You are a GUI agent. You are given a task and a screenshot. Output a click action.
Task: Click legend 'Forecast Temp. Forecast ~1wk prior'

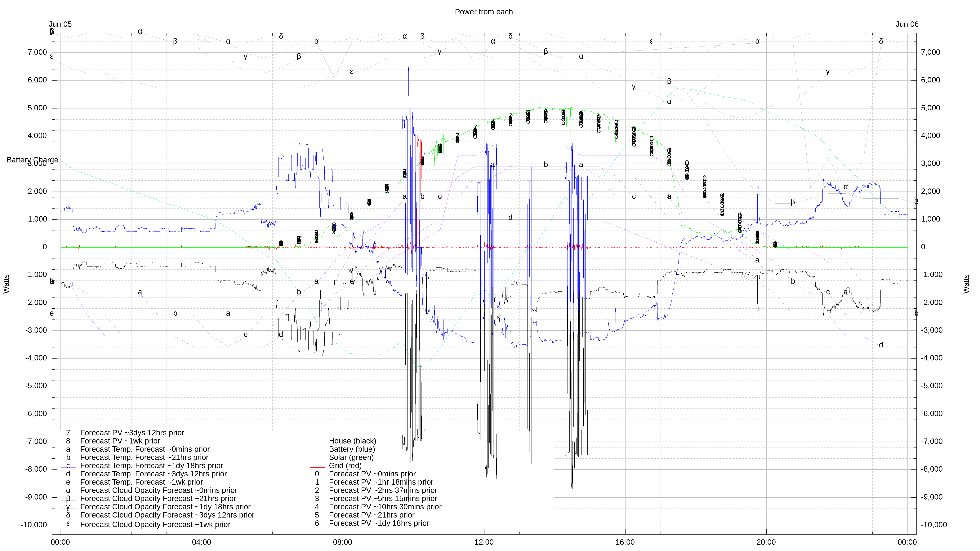141,482
